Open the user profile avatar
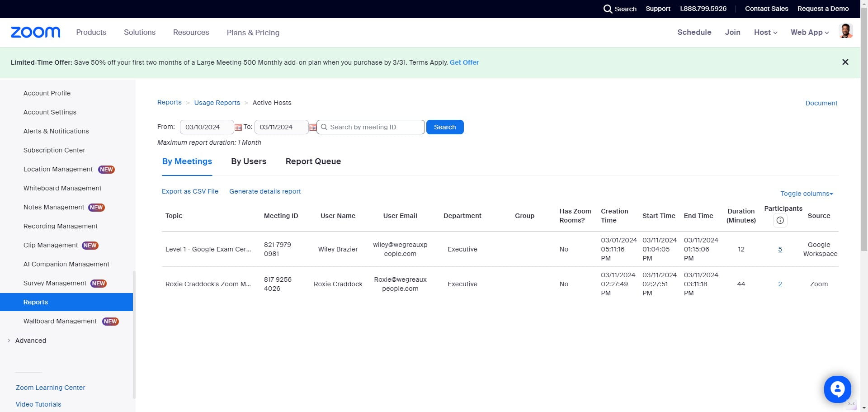This screenshot has width=868, height=412. [845, 32]
